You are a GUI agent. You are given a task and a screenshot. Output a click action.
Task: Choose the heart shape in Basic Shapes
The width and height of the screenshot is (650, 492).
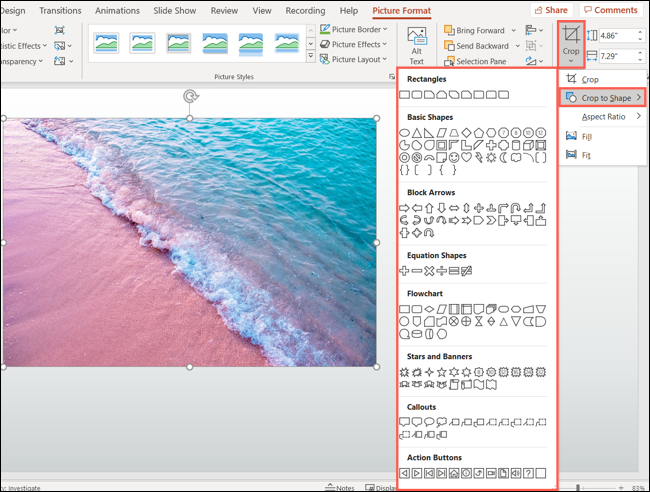point(467,157)
